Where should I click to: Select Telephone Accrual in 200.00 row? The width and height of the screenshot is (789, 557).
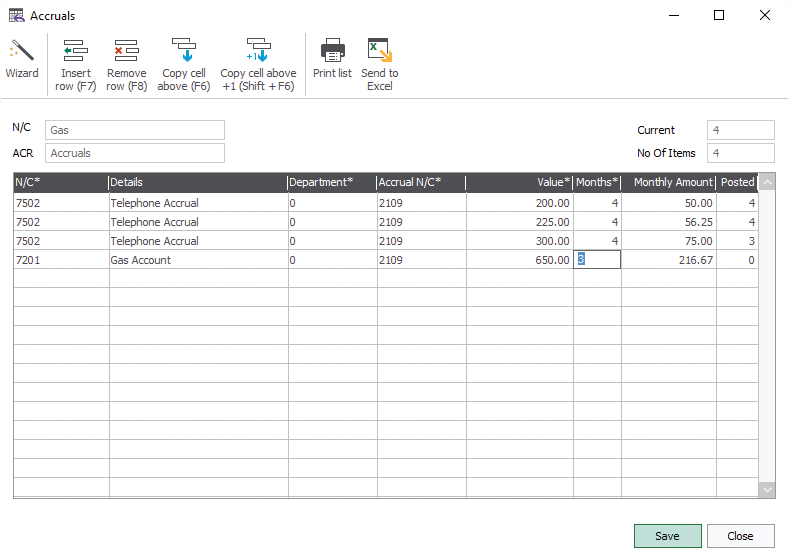tap(199, 203)
